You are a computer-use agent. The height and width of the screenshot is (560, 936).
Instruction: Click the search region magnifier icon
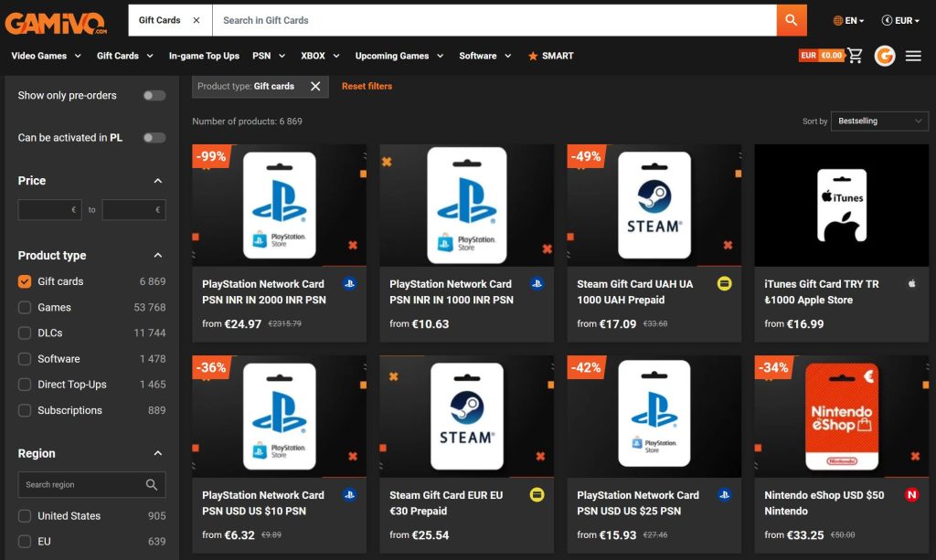[152, 484]
